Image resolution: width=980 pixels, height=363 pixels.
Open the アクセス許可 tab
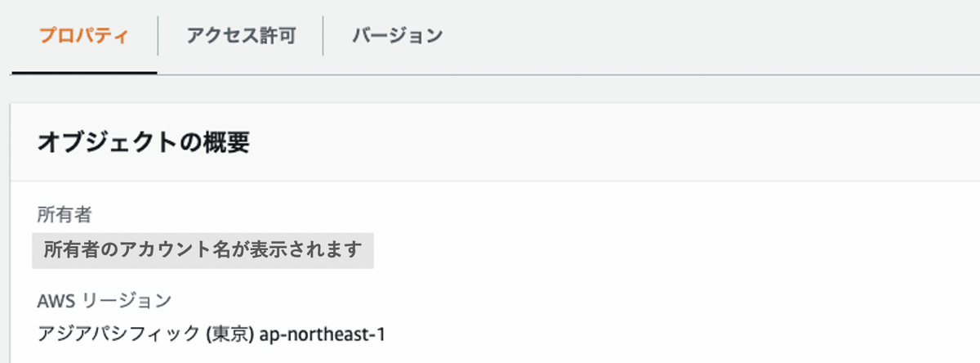240,37
